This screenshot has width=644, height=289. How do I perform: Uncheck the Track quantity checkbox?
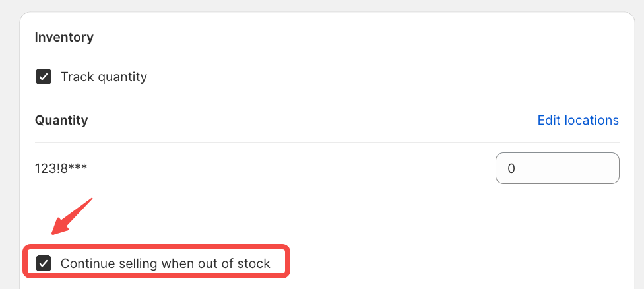click(44, 77)
